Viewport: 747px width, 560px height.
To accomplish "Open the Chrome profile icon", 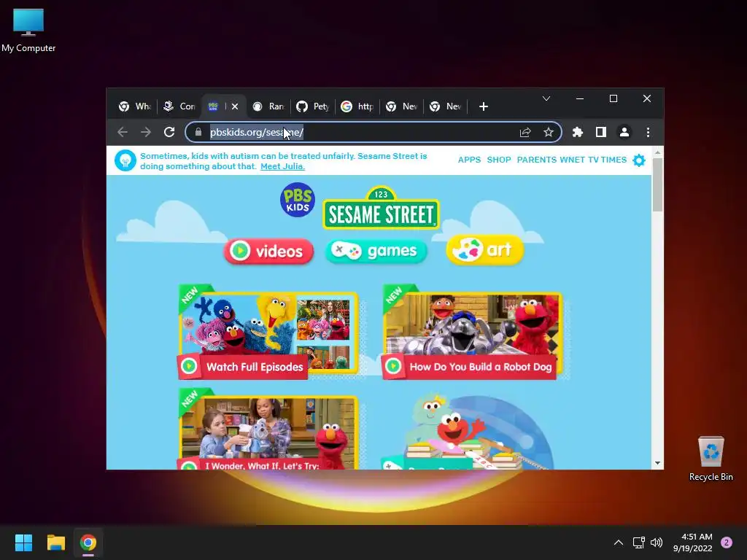I will [x=624, y=133].
